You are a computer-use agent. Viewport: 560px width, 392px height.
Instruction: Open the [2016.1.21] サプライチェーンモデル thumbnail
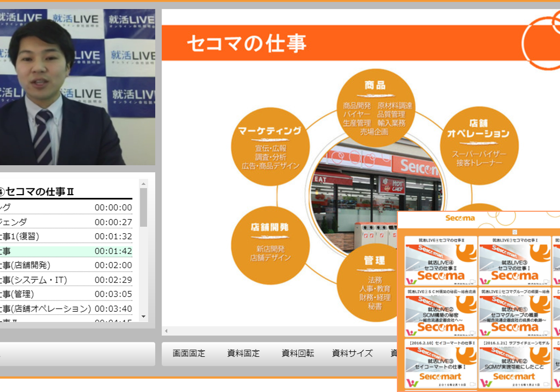pos(515,364)
